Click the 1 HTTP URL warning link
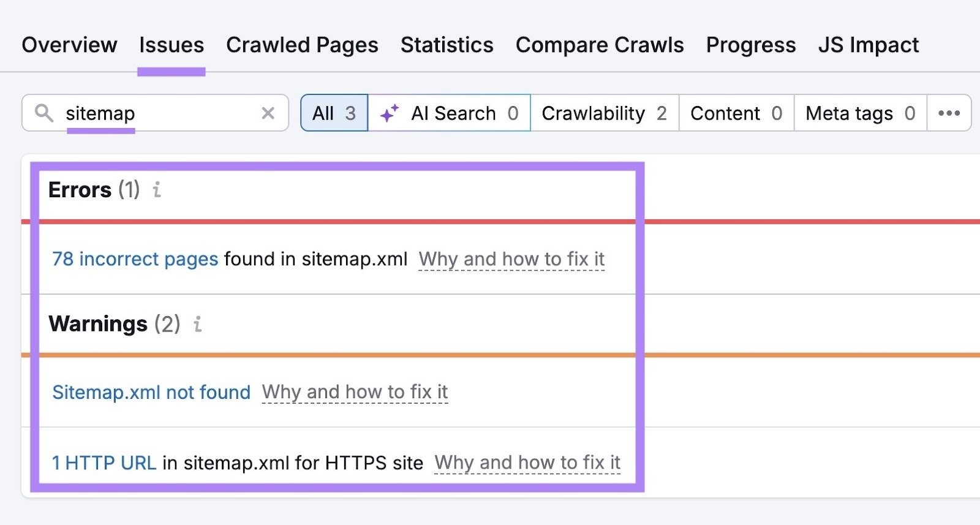The height and width of the screenshot is (525, 980). tap(104, 463)
